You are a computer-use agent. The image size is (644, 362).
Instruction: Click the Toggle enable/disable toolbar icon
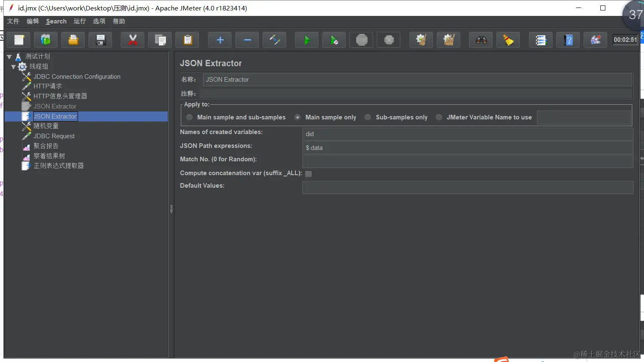click(274, 40)
